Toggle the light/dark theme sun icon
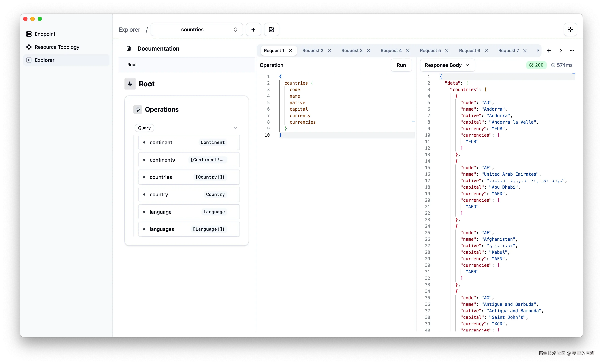The image size is (603, 364). pyautogui.click(x=570, y=30)
